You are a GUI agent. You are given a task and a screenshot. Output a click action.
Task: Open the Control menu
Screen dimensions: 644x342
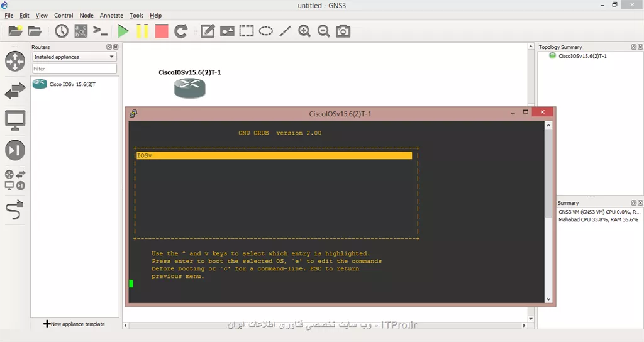tap(64, 16)
